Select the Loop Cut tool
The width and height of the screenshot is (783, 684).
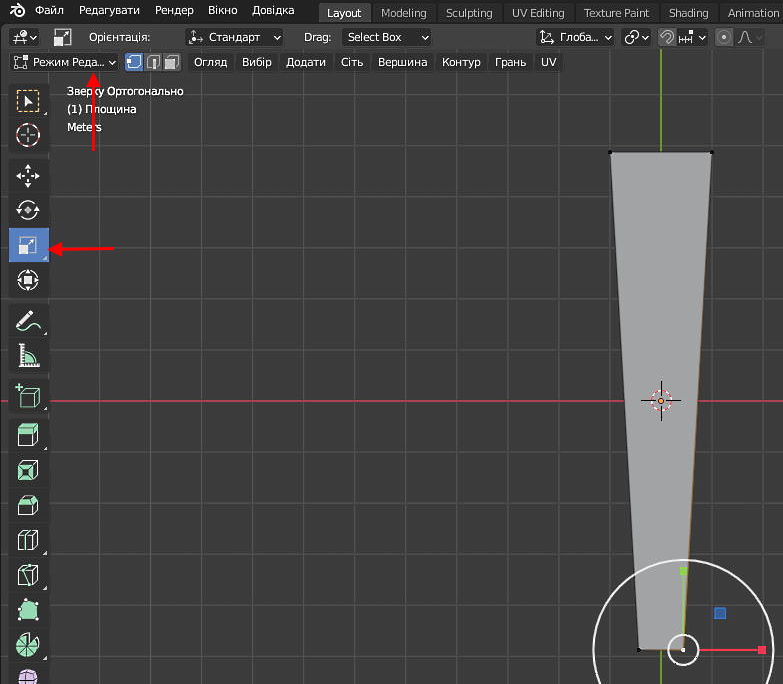[28, 540]
